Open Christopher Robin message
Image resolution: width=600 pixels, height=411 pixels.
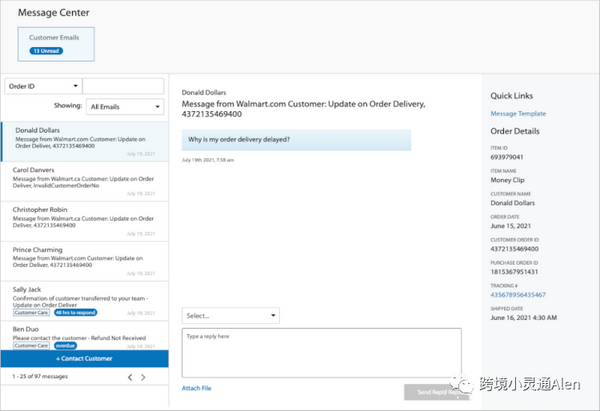[x=84, y=222]
